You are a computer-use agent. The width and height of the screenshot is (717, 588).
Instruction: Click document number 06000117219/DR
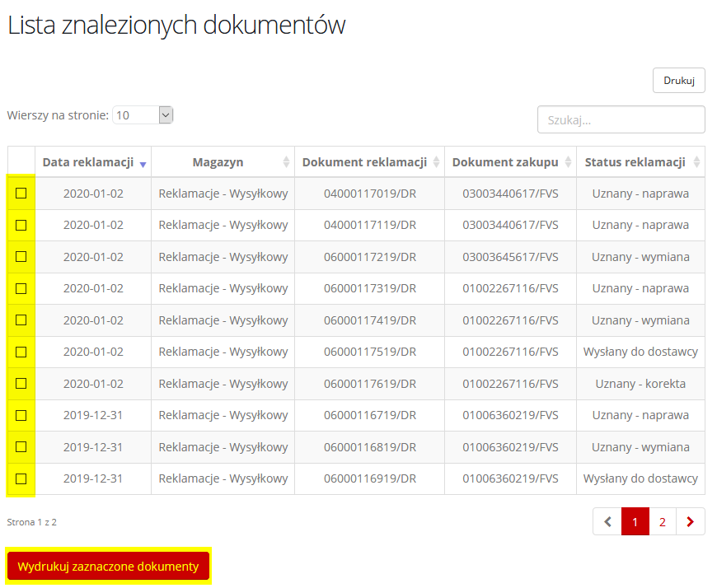(370, 257)
